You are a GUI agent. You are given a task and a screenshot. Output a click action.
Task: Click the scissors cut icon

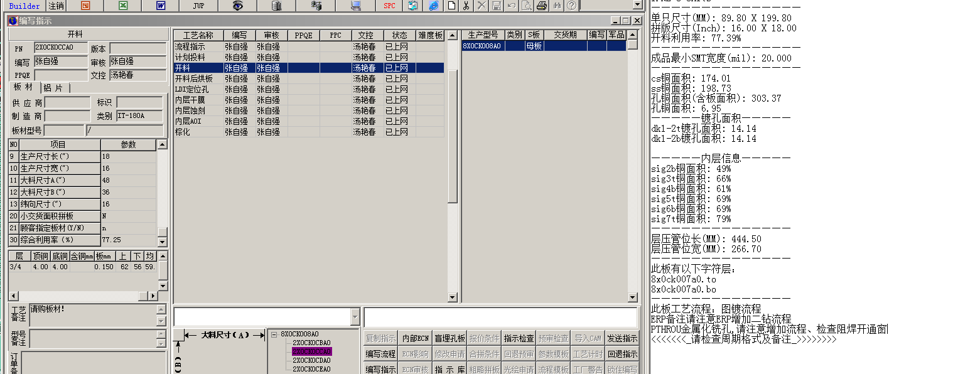tap(466, 6)
